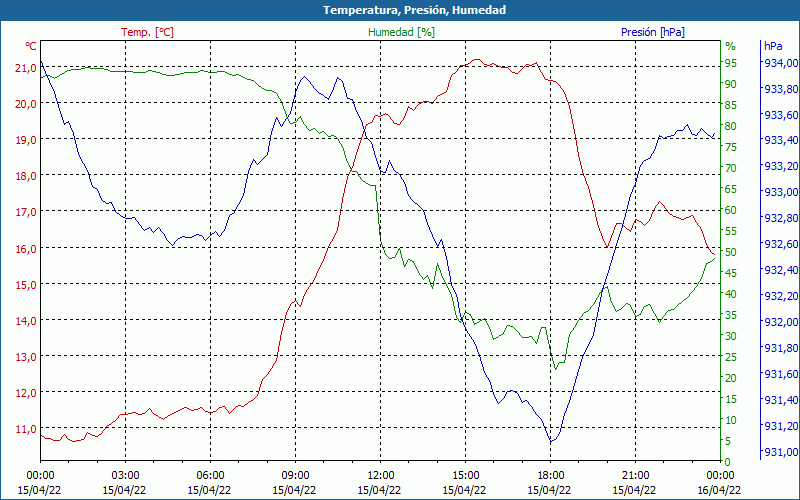The width and height of the screenshot is (800, 500).
Task: Click the 932,00 pressure axis value
Action: click(x=779, y=322)
